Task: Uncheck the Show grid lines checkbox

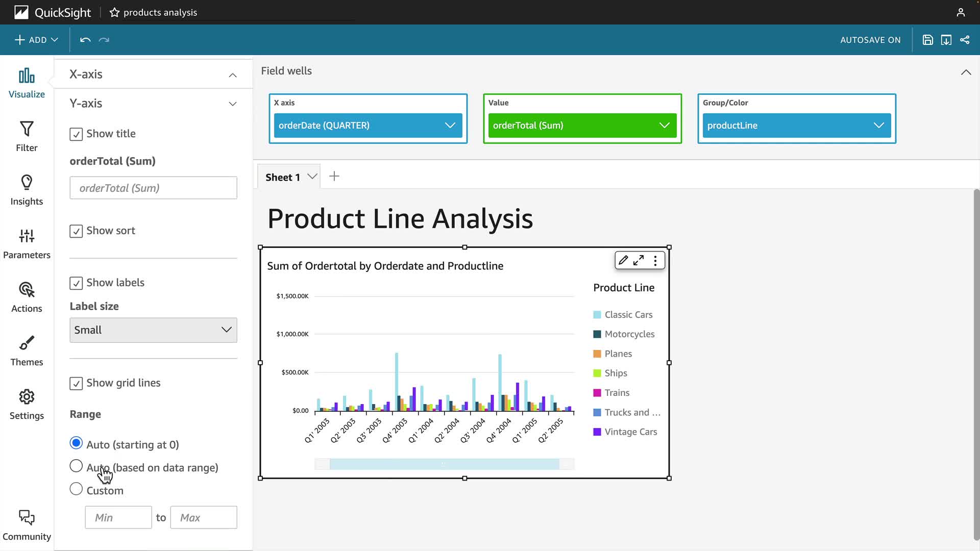Action: pyautogui.click(x=76, y=384)
